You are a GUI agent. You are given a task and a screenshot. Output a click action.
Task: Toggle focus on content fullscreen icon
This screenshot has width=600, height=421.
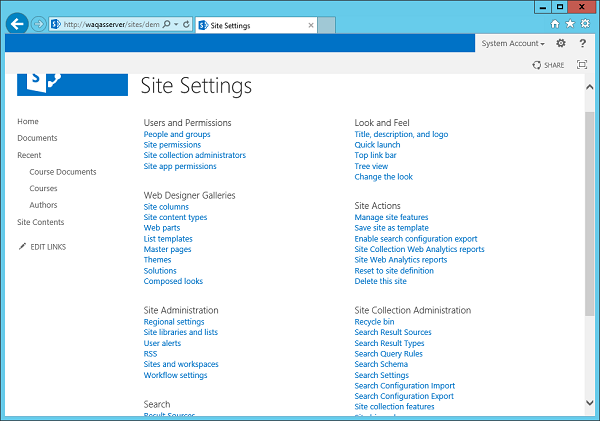pos(582,64)
